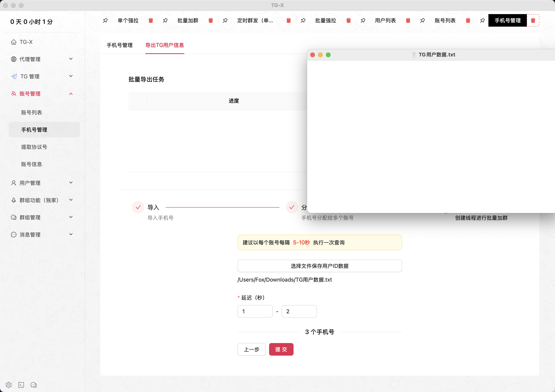
Task: Click the paper plane icon for TG 管理
Action: click(x=14, y=76)
